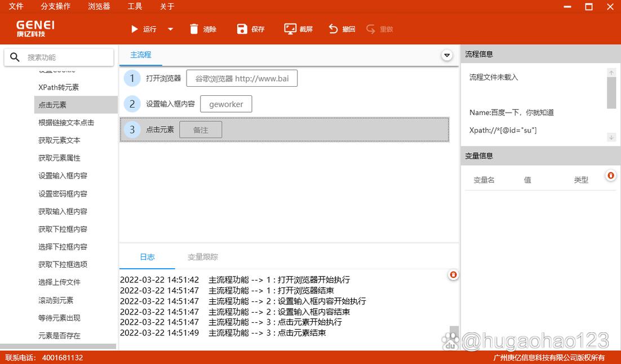
Task: Select the 日志 tab
Action: (x=147, y=257)
